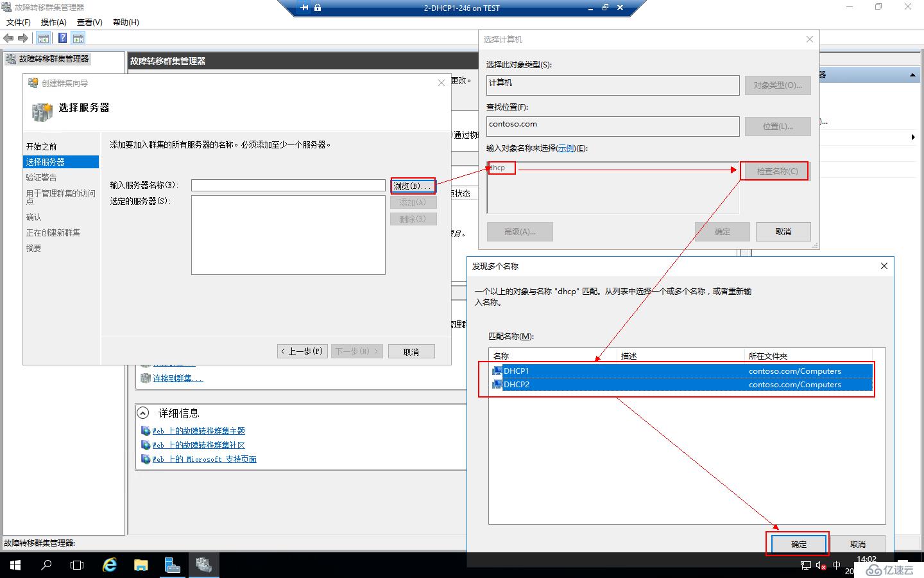The image size is (924, 578).
Task: Collapse the 详细信息 section chevron
Action: click(143, 413)
